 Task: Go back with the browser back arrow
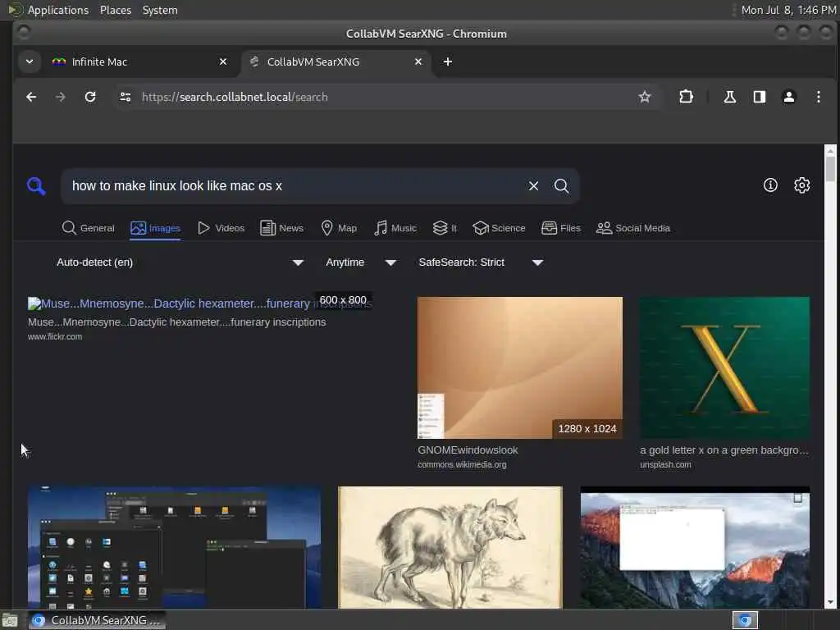coord(31,97)
